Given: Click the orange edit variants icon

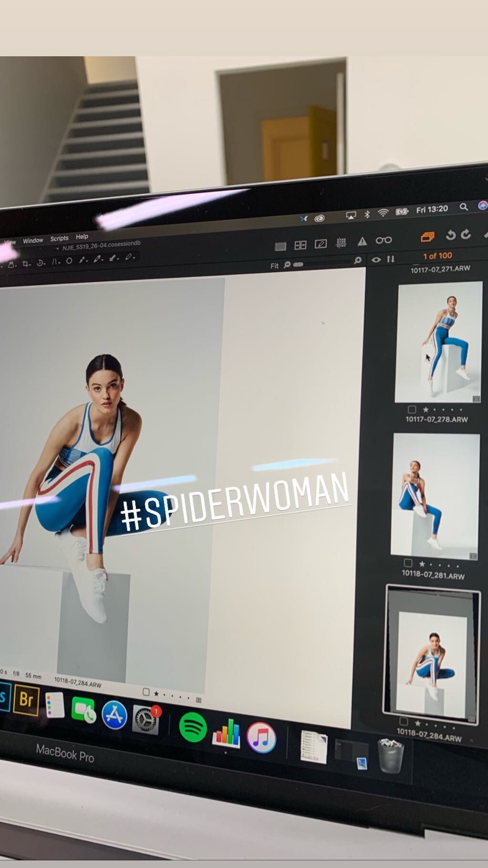Looking at the screenshot, I should (x=427, y=237).
